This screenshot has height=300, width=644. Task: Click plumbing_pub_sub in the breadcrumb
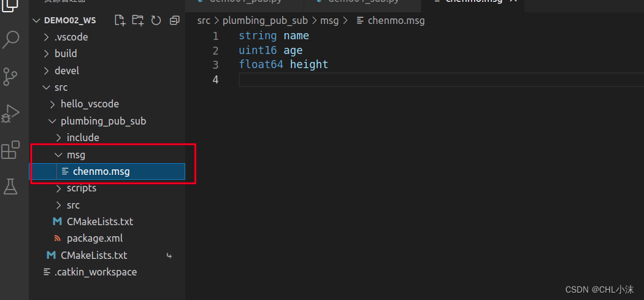coord(265,20)
